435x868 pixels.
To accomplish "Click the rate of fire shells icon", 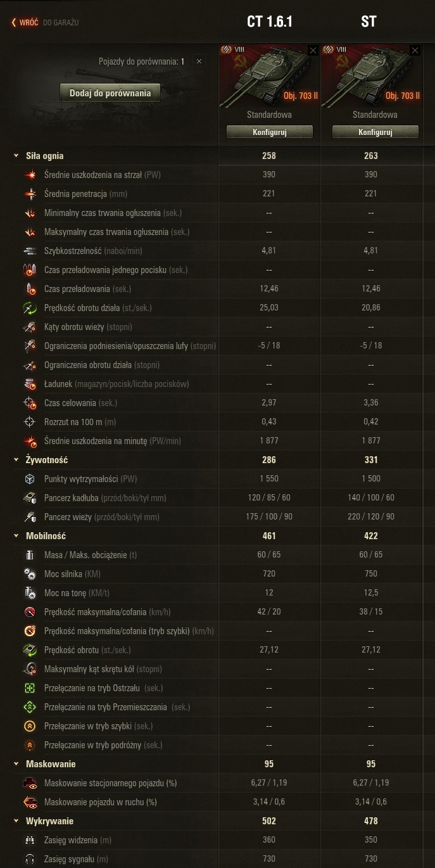I will click(x=30, y=251).
